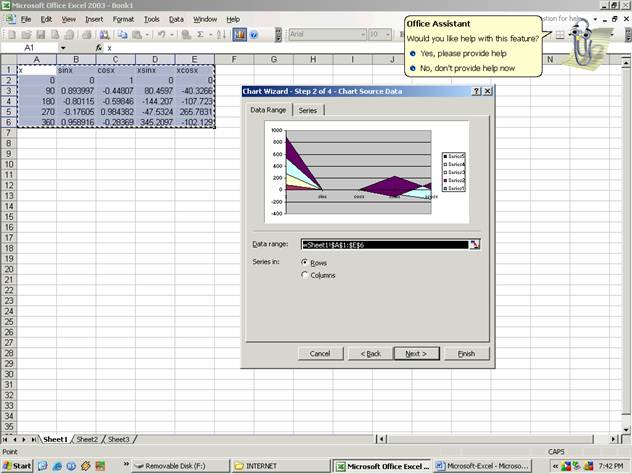Click the Open file toolbar icon
The height and width of the screenshot is (474, 632).
point(26,35)
